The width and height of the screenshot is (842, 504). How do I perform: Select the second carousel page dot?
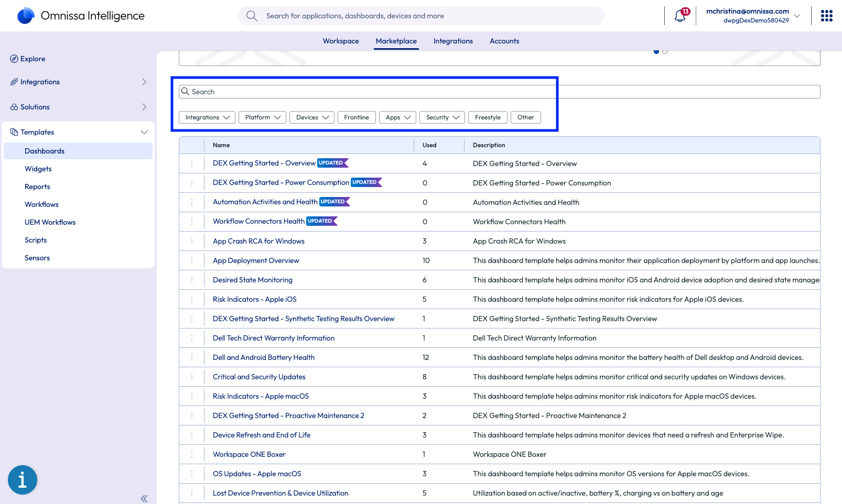[665, 51]
